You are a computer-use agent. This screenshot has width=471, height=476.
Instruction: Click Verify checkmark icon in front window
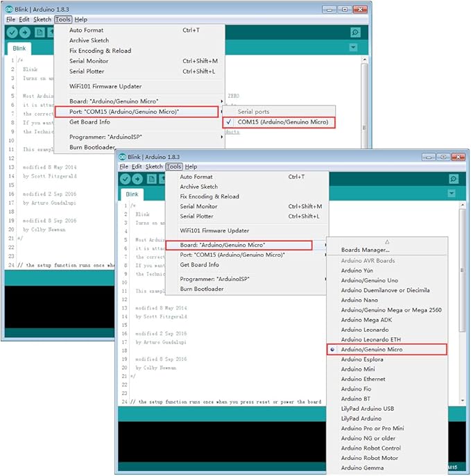pos(125,179)
